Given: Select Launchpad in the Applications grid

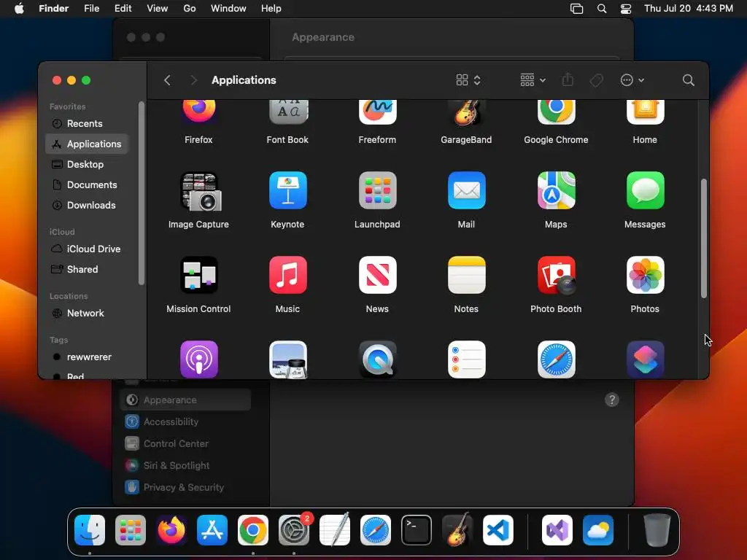Looking at the screenshot, I should click(377, 190).
